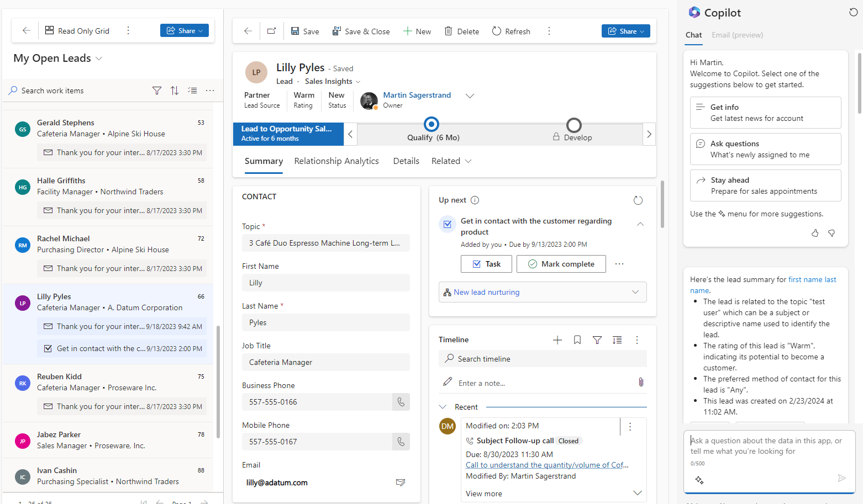Image resolution: width=863 pixels, height=504 pixels.
Task: Check the Get in contact task under Lilly Pyles
Action: (48, 348)
